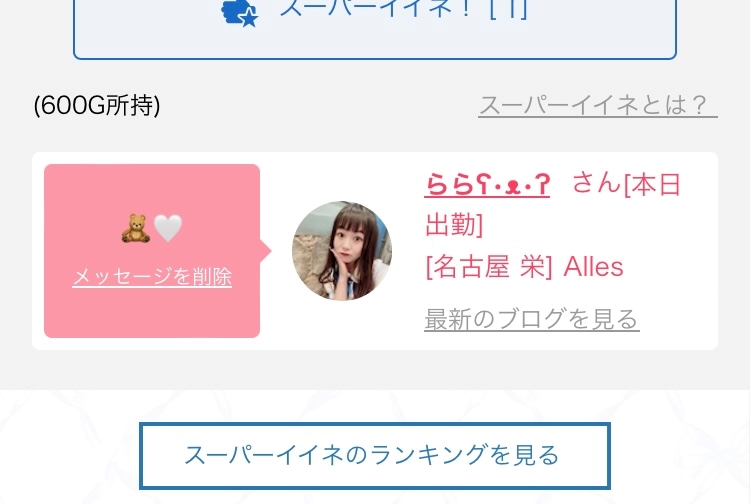Screen dimensions: 750x504
Task: Open スーパーイイネのランキングを見る button
Action: (x=375, y=455)
